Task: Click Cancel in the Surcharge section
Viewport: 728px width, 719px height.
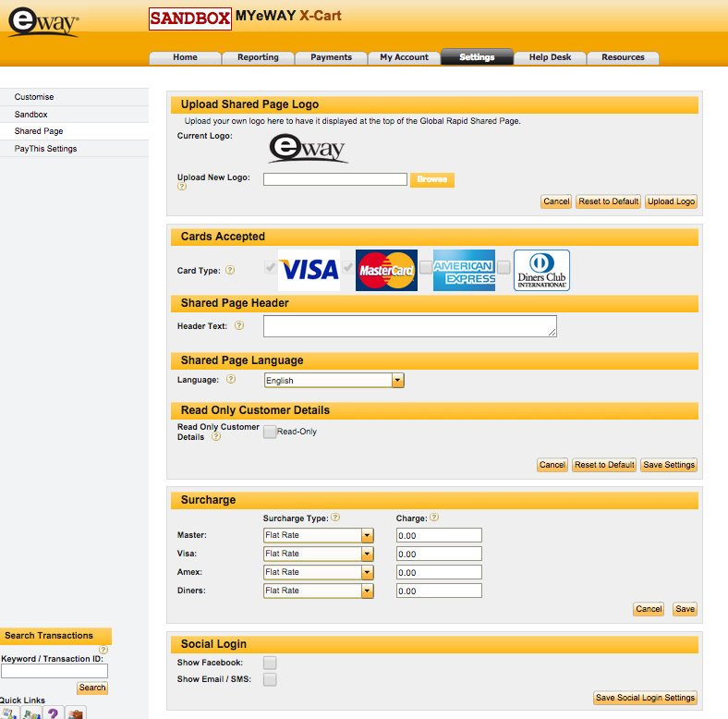Action: click(x=649, y=609)
